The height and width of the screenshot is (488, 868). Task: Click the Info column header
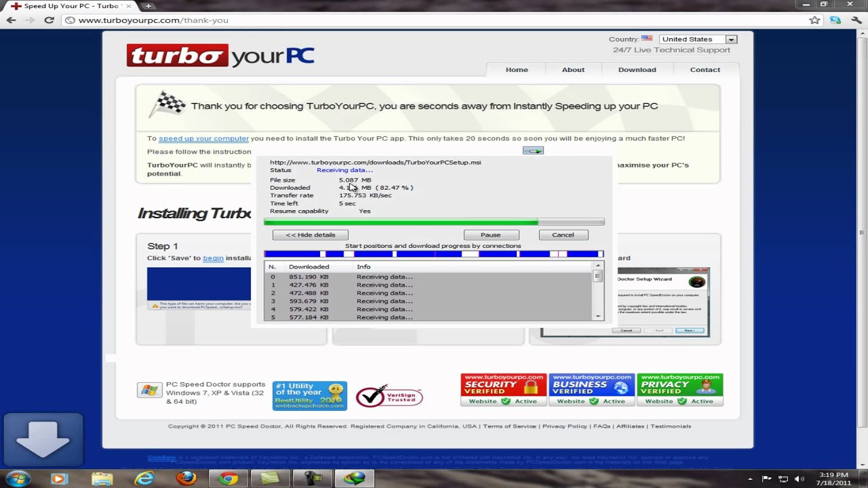tap(363, 267)
